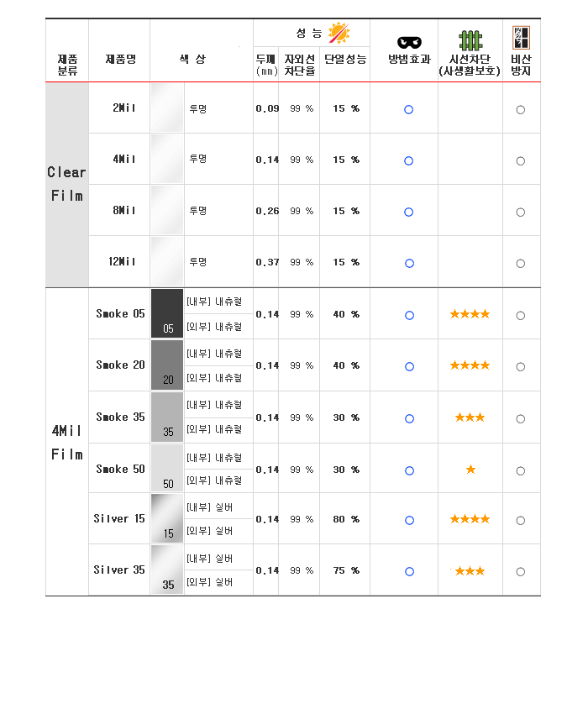Viewport: 588px width, 714px height.
Task: Click the Smoke 50 product name
Action: tap(120, 469)
